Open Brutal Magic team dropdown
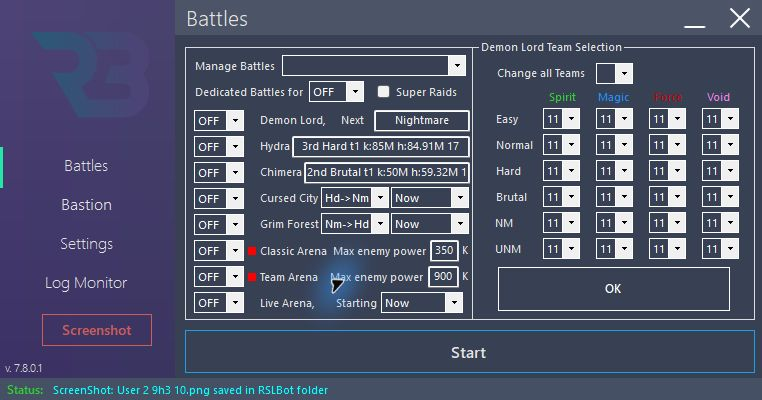The image size is (762, 400). [614, 196]
